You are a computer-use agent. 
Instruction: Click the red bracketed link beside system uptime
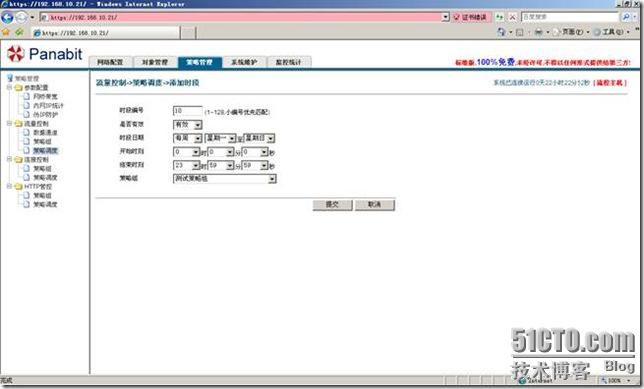(x=610, y=83)
